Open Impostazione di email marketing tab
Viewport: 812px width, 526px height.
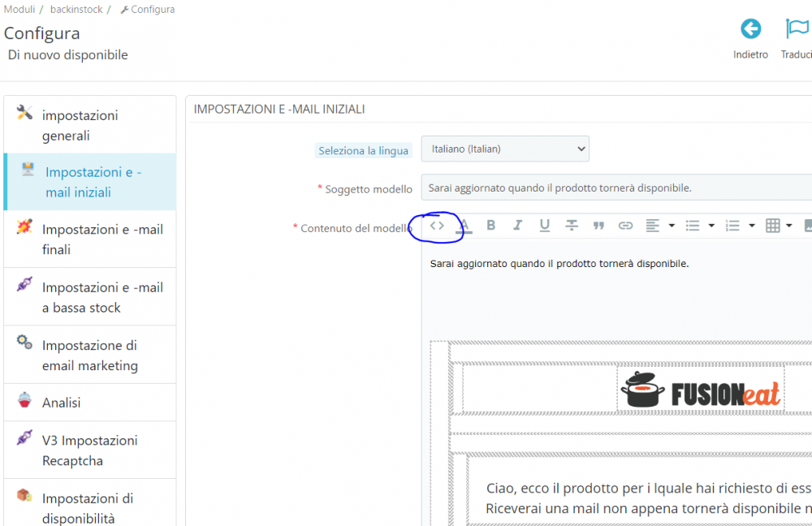[90, 356]
